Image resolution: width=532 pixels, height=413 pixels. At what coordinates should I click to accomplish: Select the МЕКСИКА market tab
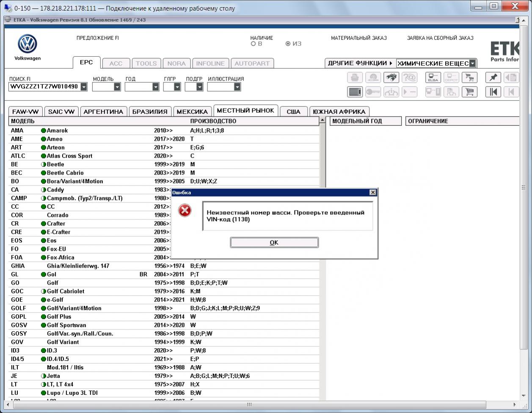coord(192,112)
